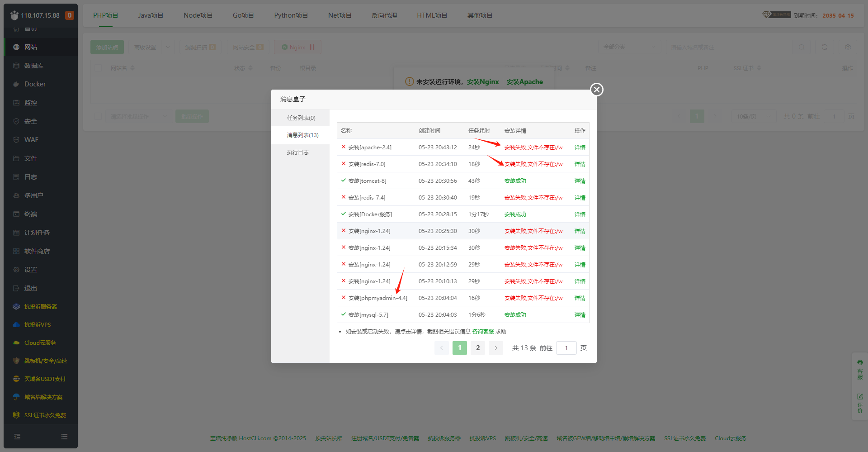Go to page 2 of message list
The height and width of the screenshot is (452, 868).
(478, 348)
